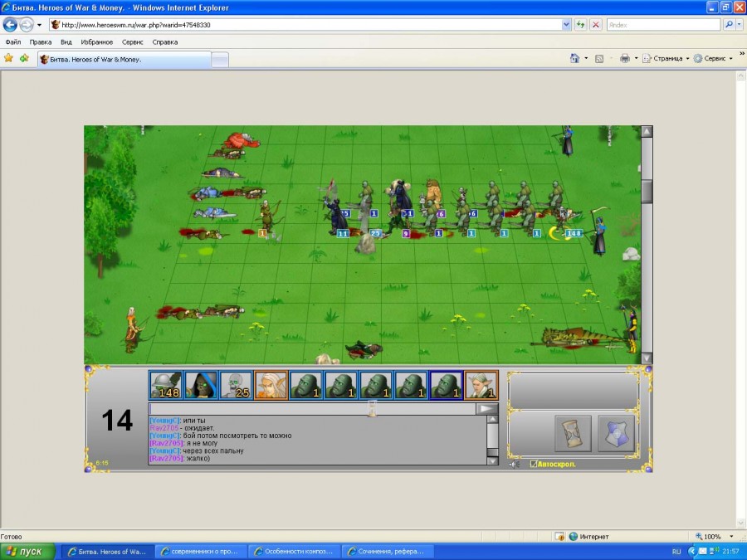Open the Страница toolbar dropdown

[666, 59]
